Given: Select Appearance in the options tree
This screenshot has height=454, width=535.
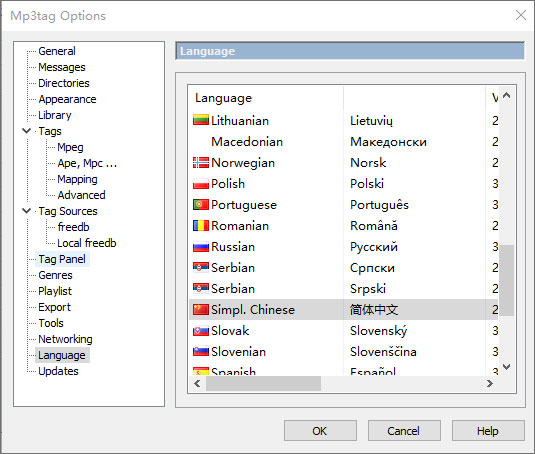Looking at the screenshot, I should 67,99.
